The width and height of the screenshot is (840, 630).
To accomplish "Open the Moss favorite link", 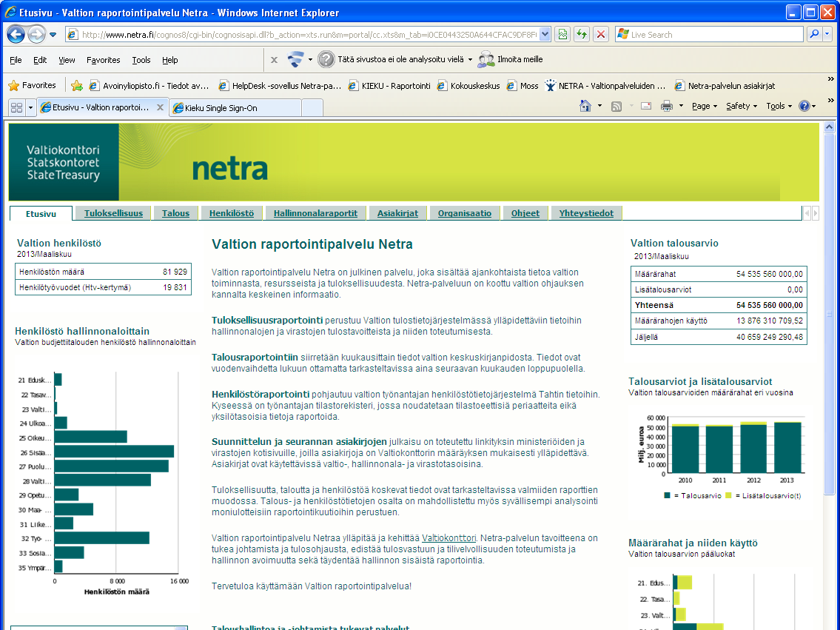I will pos(523,86).
